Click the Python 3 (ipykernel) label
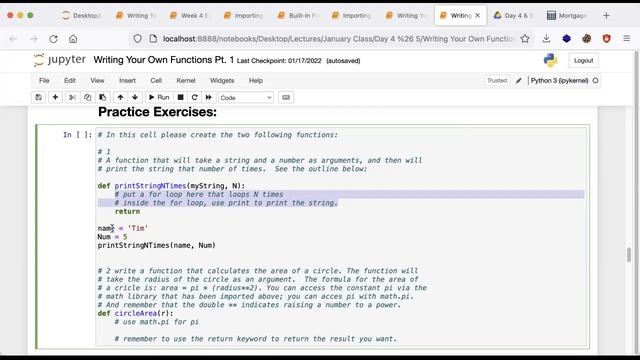The image size is (640, 360). pyautogui.click(x=560, y=81)
